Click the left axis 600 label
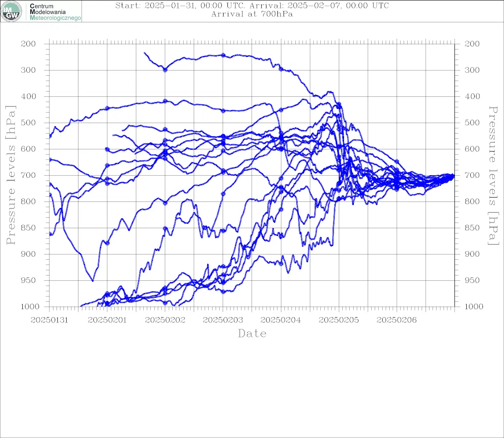Viewport: 504px width, 438px height. [x=28, y=149]
